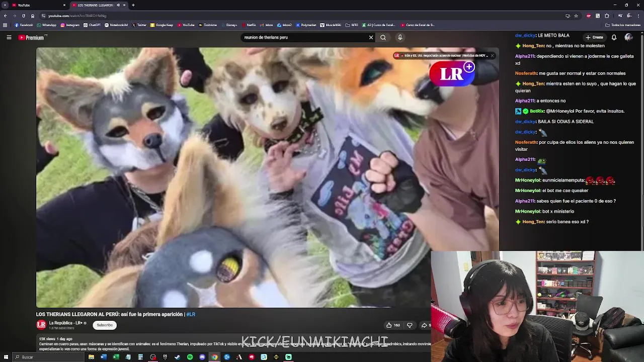Screen dimensions: 644x362
Task: Open the Google Keep bookmark
Action: (x=162, y=25)
